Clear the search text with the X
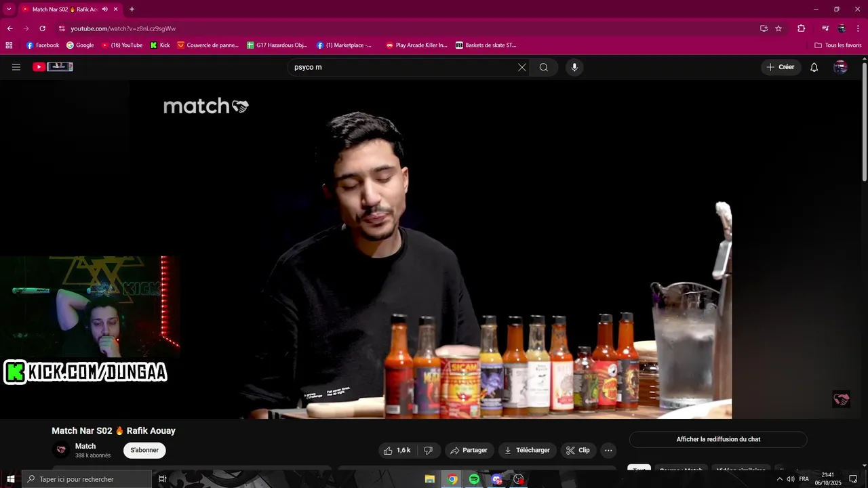 point(522,67)
